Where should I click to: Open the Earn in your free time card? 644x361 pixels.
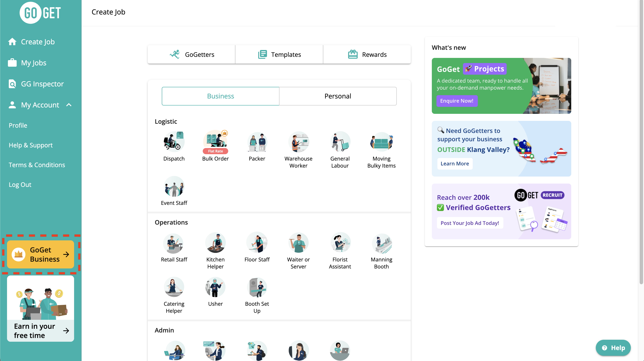coord(41,309)
